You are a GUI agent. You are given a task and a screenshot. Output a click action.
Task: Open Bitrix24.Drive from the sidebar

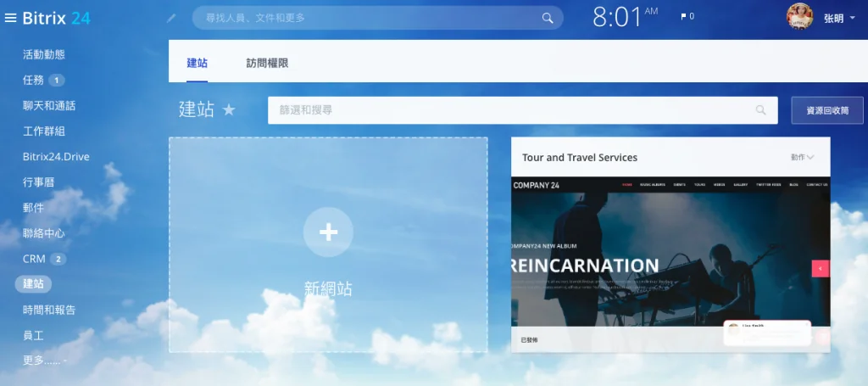click(56, 157)
